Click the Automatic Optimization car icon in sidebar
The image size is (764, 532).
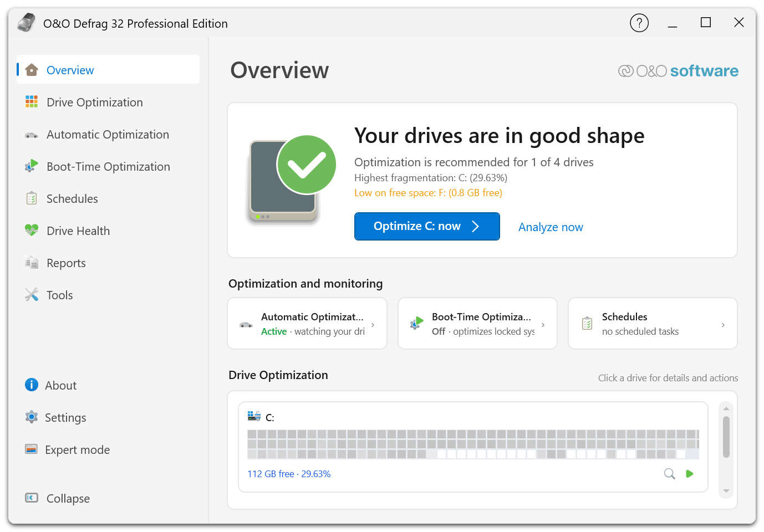[32, 135]
